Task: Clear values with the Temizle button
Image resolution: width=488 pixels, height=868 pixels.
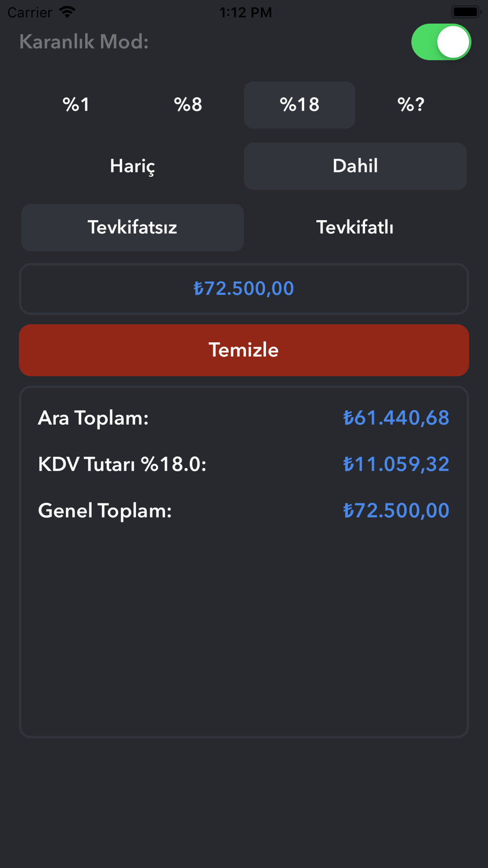Action: [x=244, y=350]
